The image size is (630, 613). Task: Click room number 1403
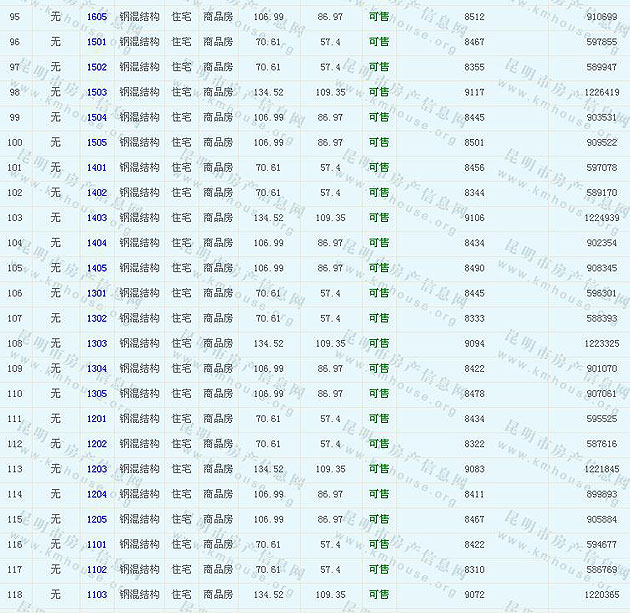click(x=97, y=218)
